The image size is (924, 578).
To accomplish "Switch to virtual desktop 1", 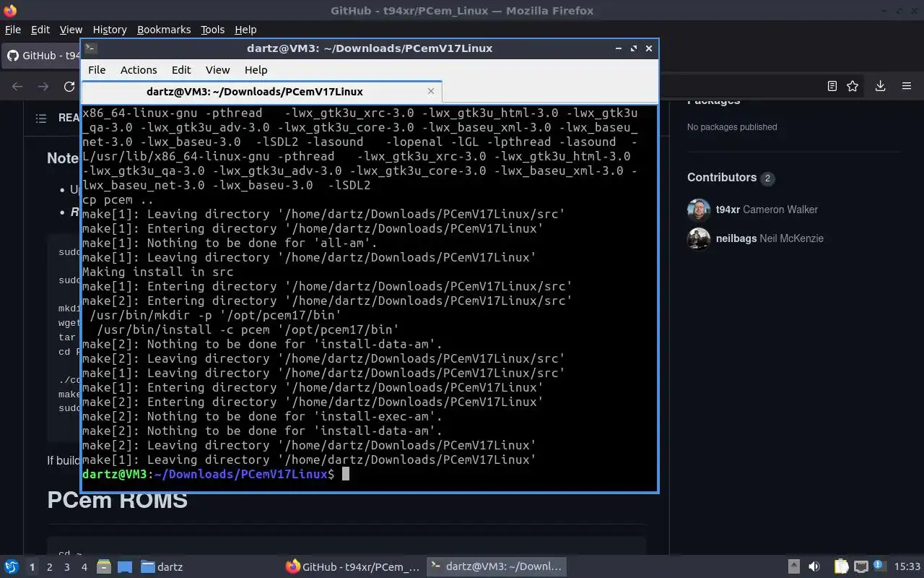I will coord(32,567).
